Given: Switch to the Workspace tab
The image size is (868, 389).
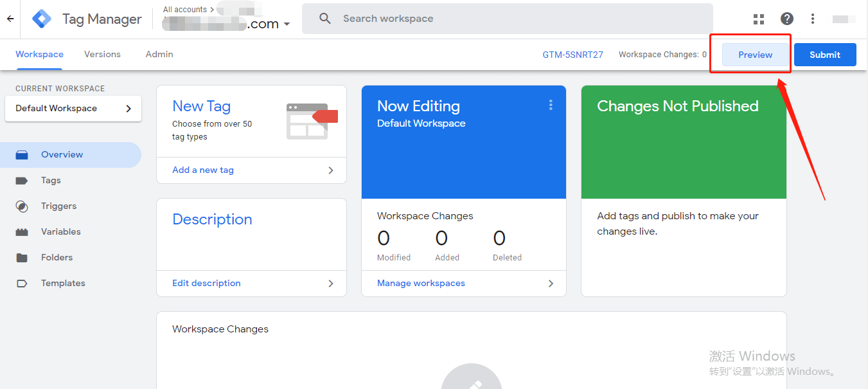Looking at the screenshot, I should click(x=40, y=55).
